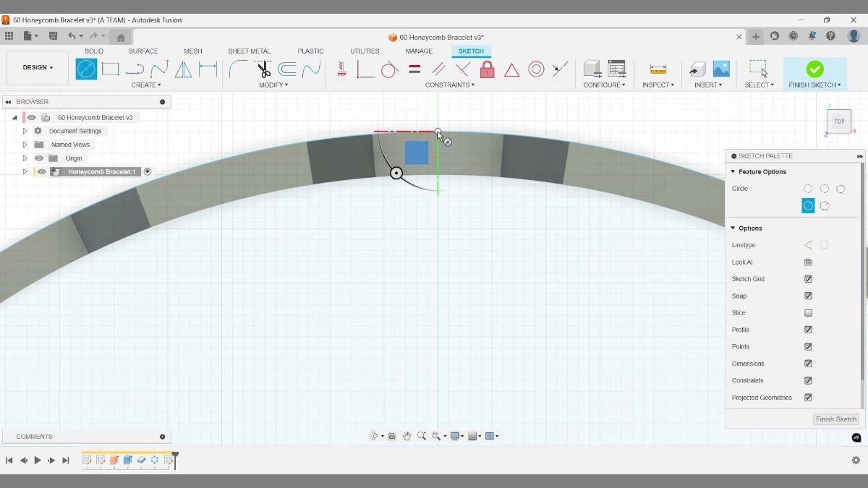Click TOP on the ViewCube
Screen dimensions: 868x488
pyautogui.click(x=838, y=121)
